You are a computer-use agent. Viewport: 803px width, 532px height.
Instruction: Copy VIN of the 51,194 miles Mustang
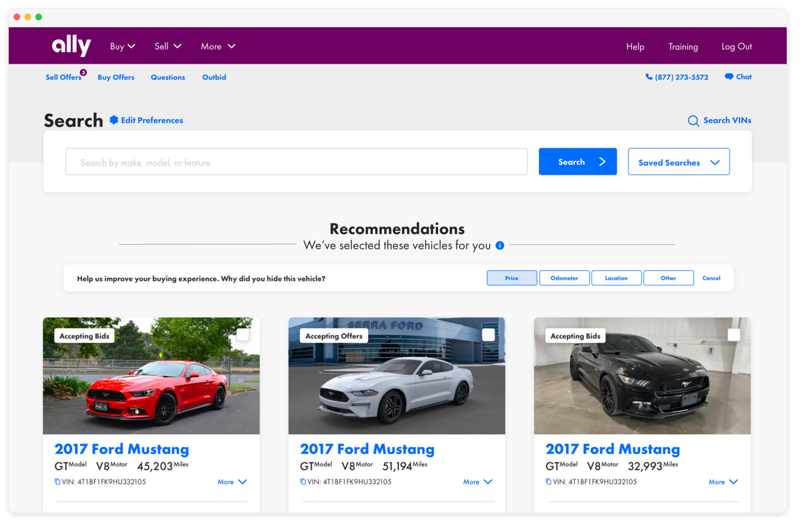tap(303, 481)
